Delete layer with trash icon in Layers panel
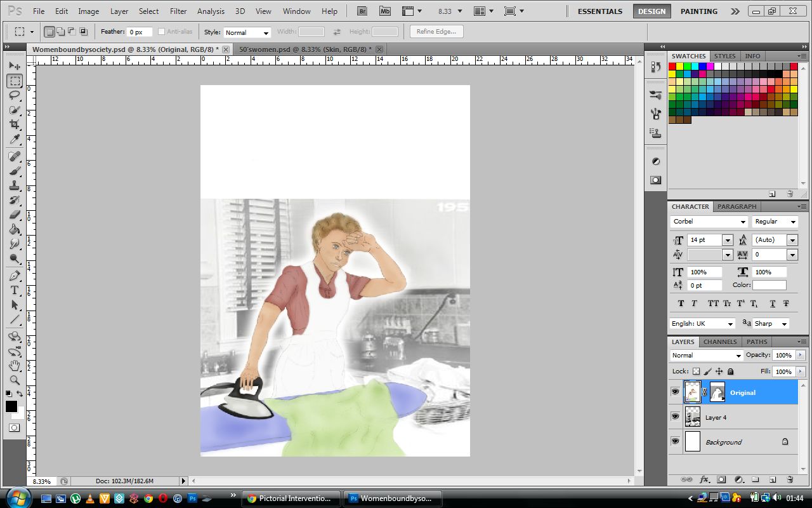 click(790, 479)
